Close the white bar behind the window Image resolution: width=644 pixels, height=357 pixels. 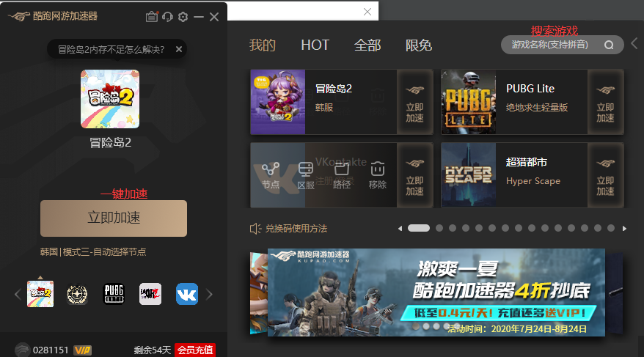pyautogui.click(x=367, y=12)
